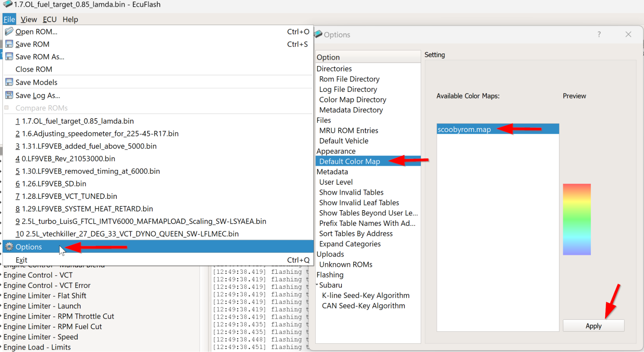Viewport: 644px width, 352px height.
Task: Select Default Vehicle option
Action: click(368, 141)
